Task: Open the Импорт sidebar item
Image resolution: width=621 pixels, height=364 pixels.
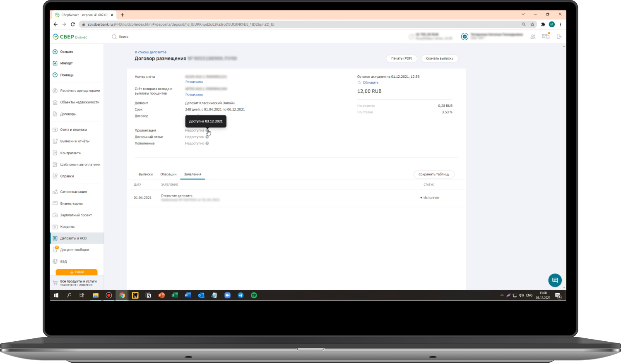Action: pos(66,63)
